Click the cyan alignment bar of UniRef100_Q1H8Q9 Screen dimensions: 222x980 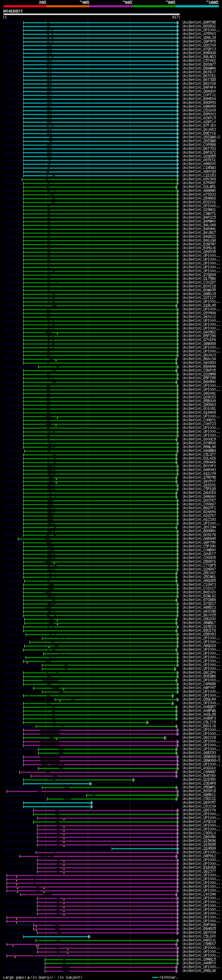145,849
